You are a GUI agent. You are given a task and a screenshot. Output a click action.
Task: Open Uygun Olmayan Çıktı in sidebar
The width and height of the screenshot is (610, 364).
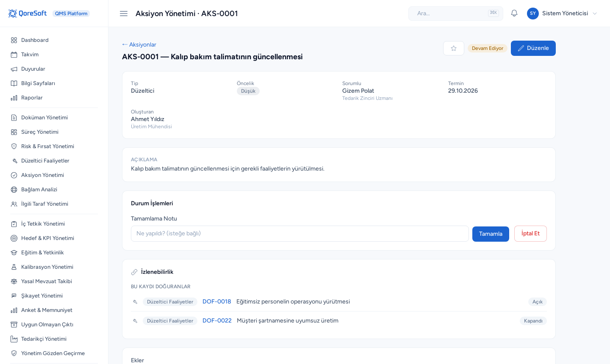[54, 325]
